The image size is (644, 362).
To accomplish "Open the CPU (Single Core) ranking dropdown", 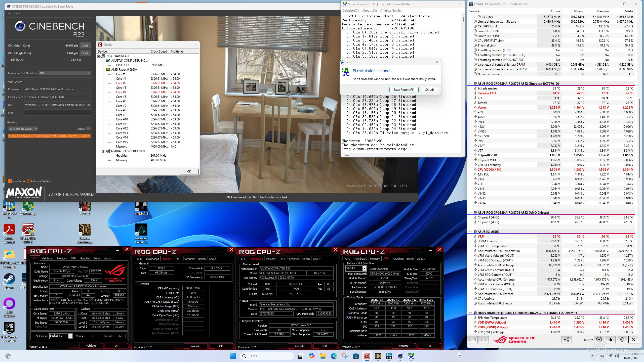I will pyautogui.click(x=23, y=129).
